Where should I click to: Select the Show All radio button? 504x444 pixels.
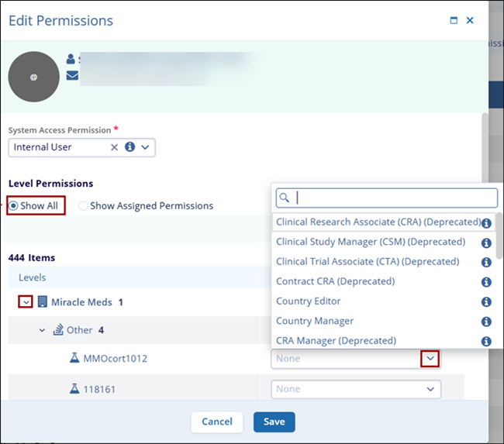[14, 206]
